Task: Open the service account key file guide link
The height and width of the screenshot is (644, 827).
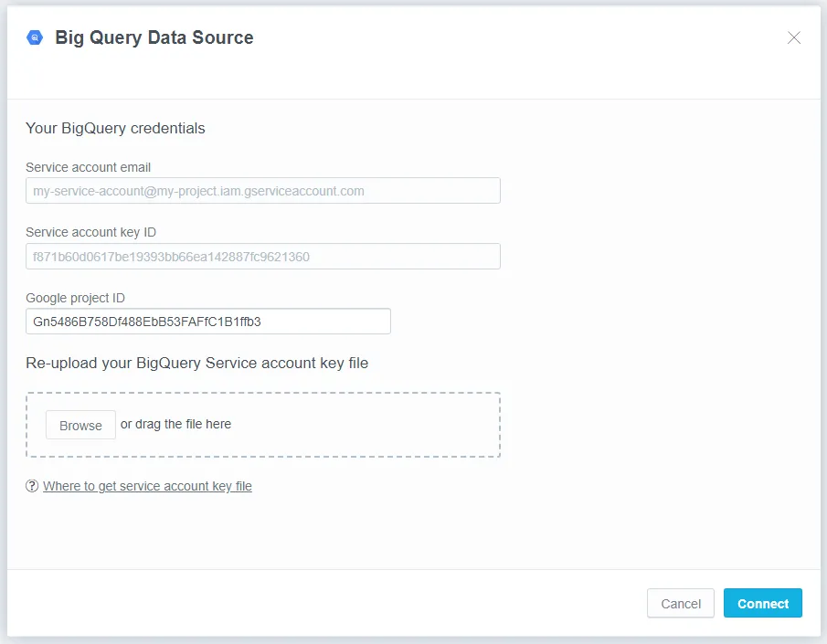Action: coord(147,485)
